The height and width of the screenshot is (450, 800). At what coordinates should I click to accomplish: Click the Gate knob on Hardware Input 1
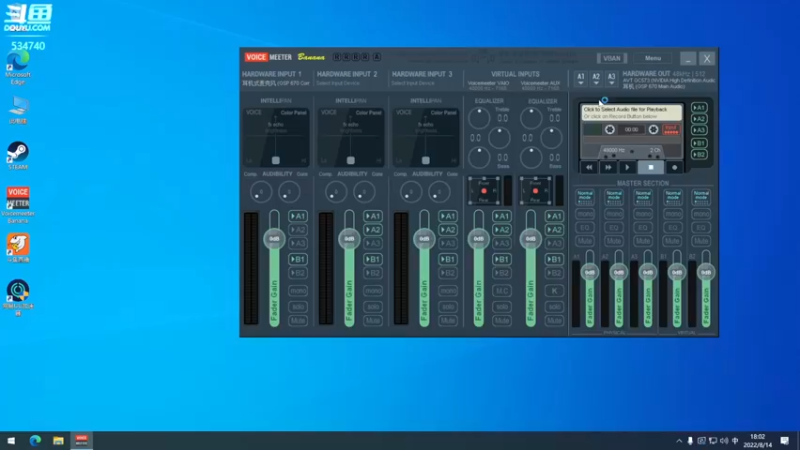pyautogui.click(x=289, y=192)
